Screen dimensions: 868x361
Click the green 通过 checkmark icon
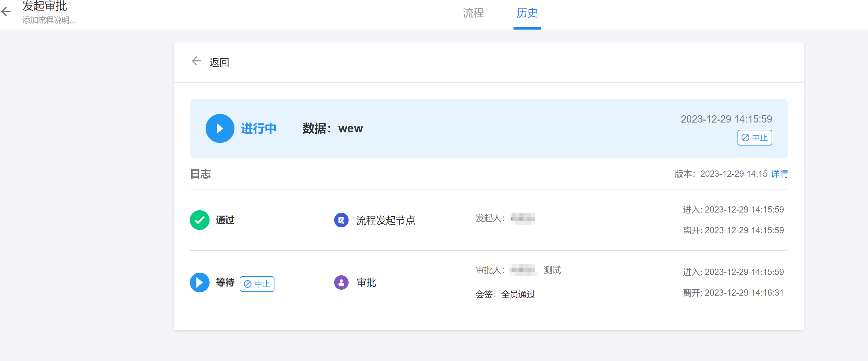[x=199, y=220]
